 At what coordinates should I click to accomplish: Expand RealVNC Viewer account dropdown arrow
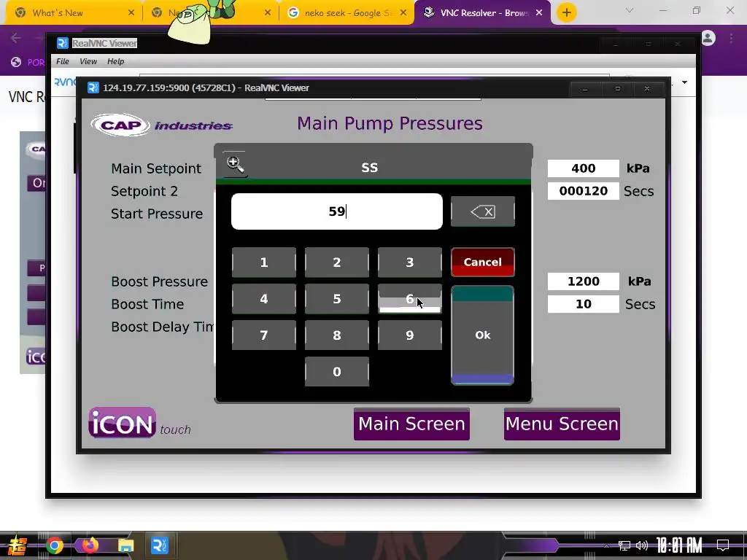(684, 82)
